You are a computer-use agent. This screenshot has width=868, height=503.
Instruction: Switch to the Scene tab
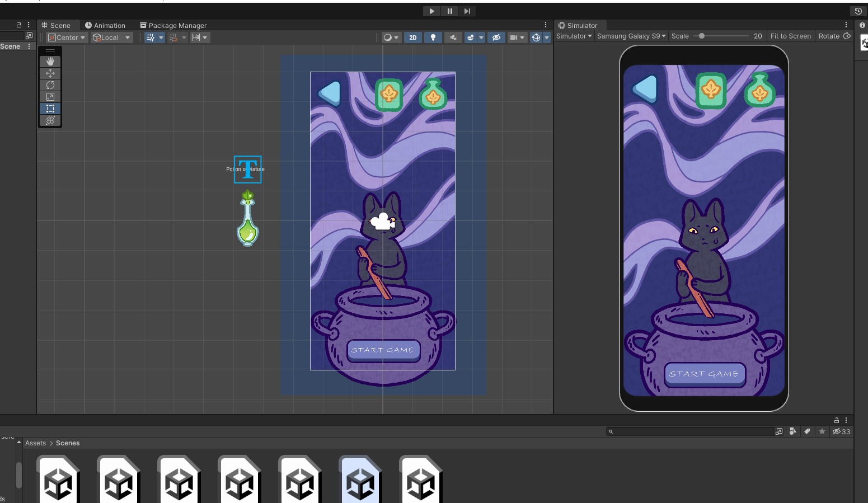point(56,25)
